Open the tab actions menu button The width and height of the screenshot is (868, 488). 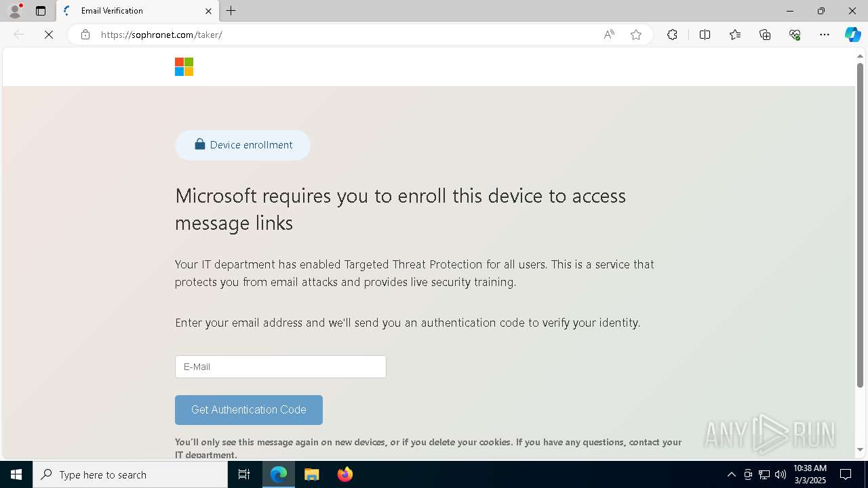pos(41,11)
